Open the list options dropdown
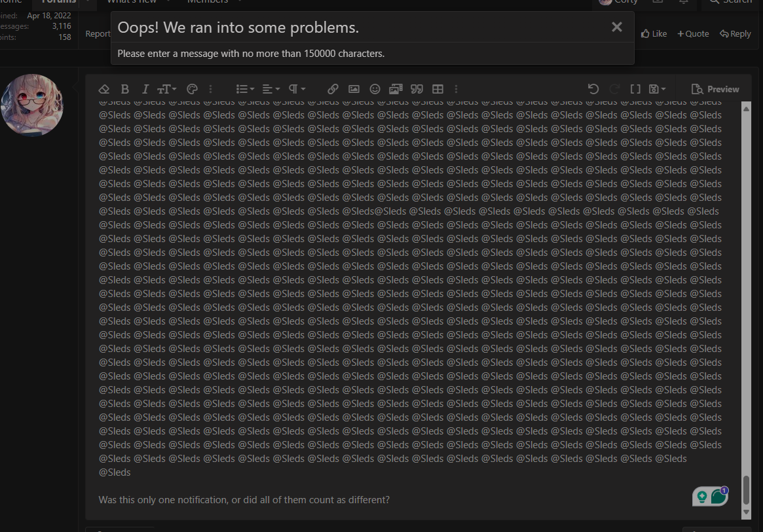The width and height of the screenshot is (763, 532). pos(245,89)
